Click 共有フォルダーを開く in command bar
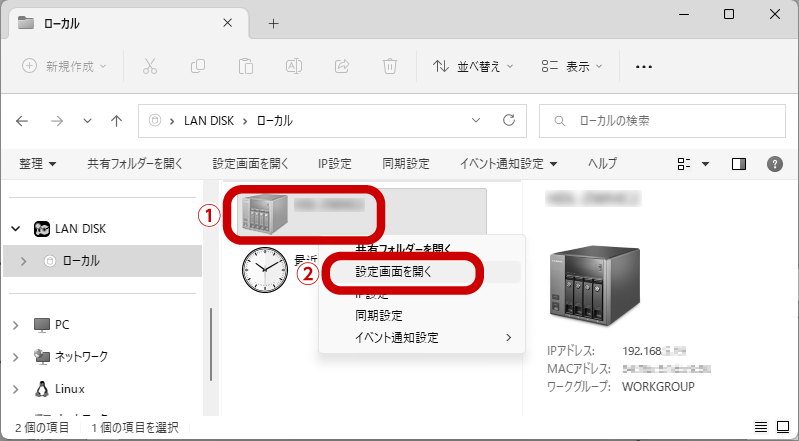This screenshot has height=441, width=799. tap(134, 163)
